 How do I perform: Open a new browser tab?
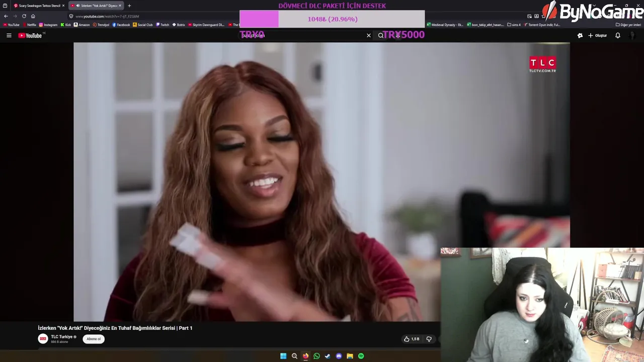click(129, 6)
